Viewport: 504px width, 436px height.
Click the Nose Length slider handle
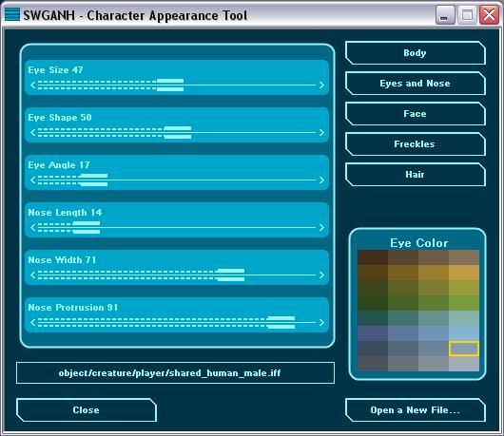[x=87, y=228]
